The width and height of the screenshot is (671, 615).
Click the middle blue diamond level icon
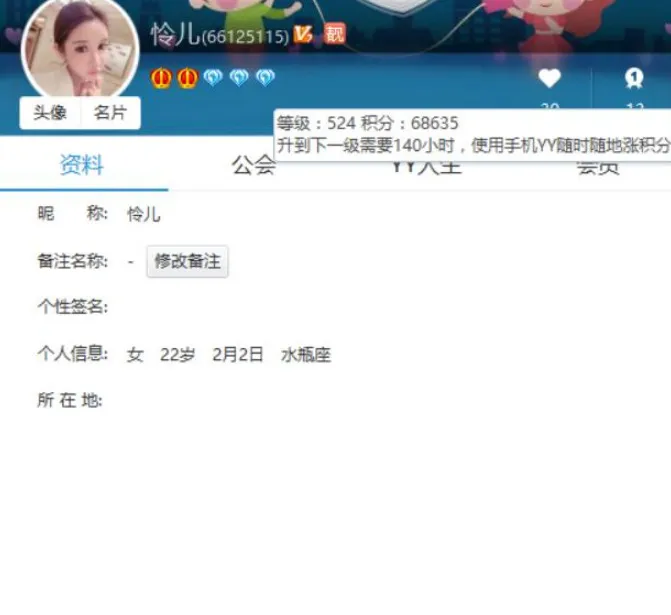pyautogui.click(x=239, y=77)
